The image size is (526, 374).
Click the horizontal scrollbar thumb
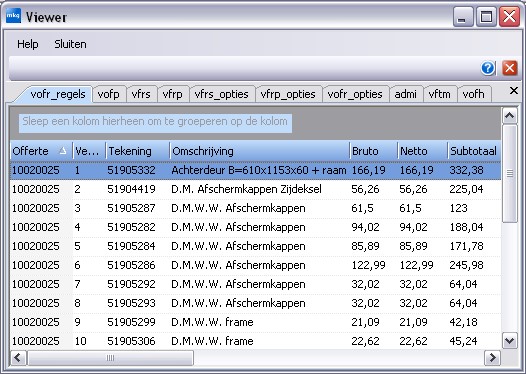[110, 358]
